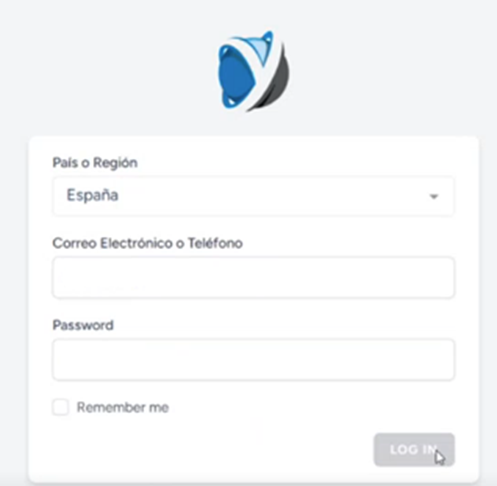Click the Password field label
The image size is (497, 486).
click(83, 325)
